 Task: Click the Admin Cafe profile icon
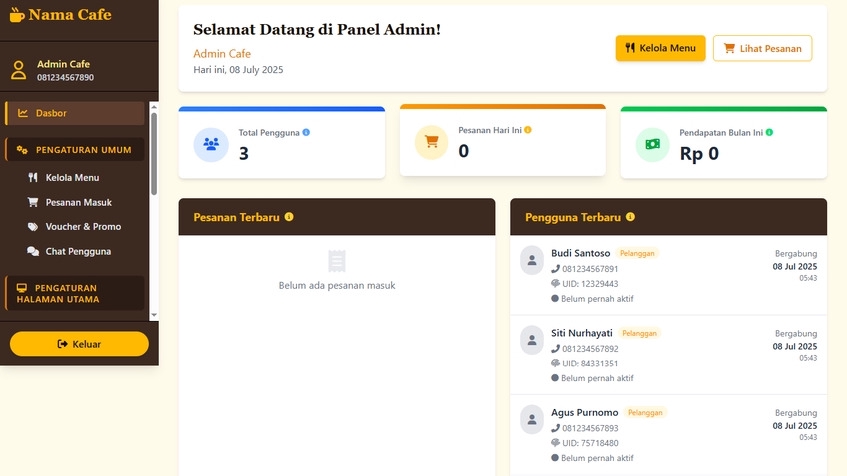click(x=18, y=70)
